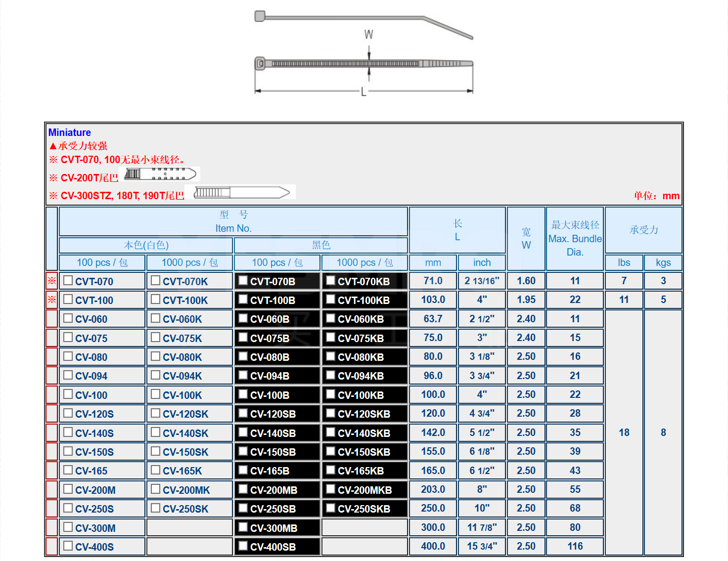Tick the CV-080 checkbox

[68, 356]
